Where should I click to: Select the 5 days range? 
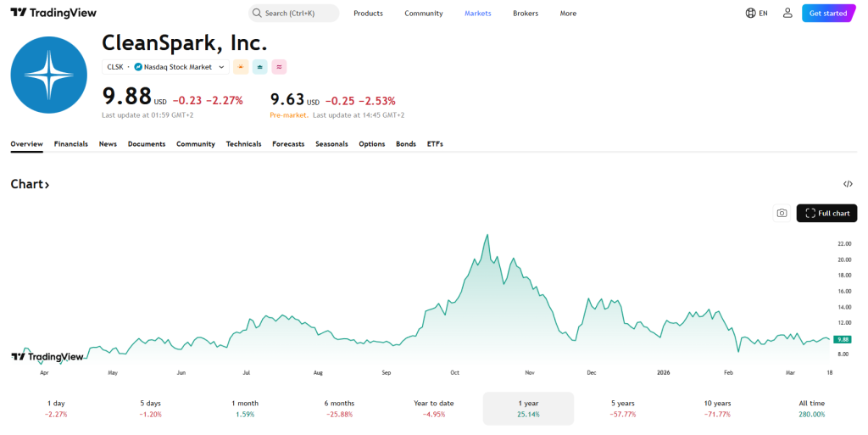(x=151, y=409)
